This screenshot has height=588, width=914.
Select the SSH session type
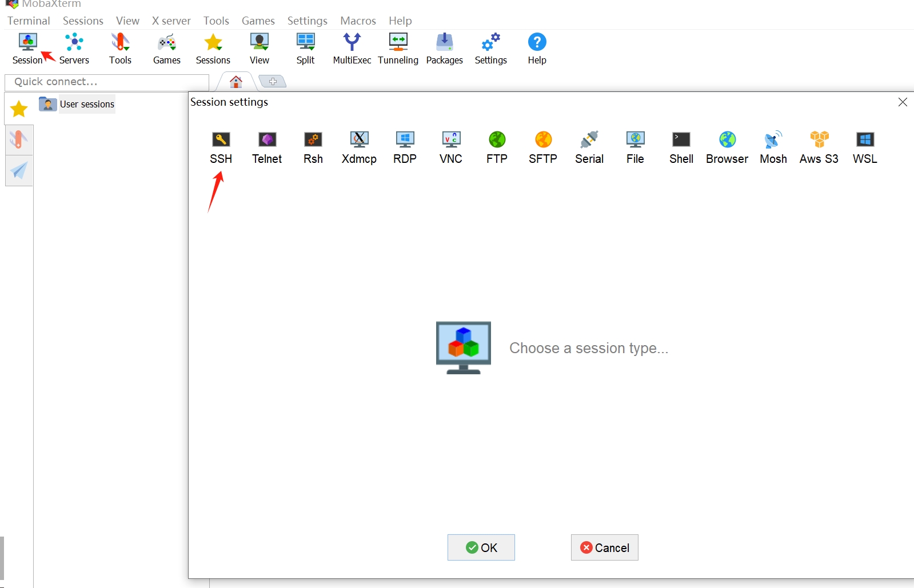click(x=221, y=147)
